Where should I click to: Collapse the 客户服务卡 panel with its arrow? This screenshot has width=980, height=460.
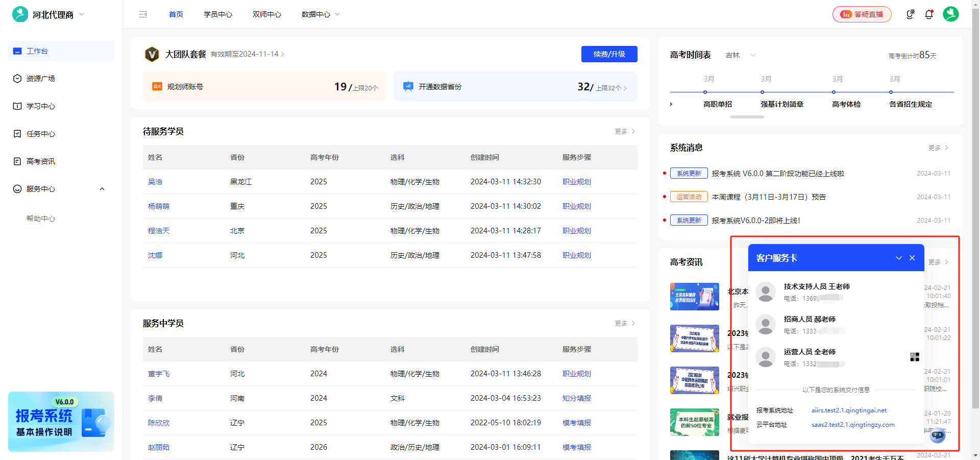coord(899,258)
